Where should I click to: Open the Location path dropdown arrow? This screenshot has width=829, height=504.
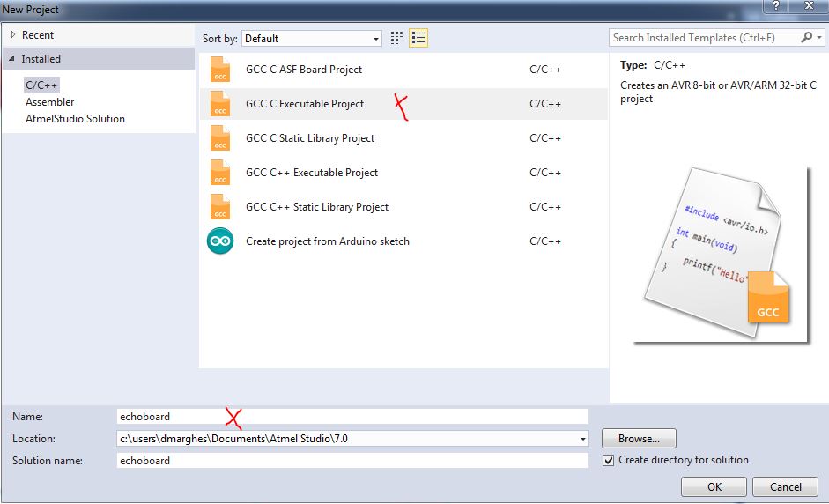pyautogui.click(x=582, y=439)
